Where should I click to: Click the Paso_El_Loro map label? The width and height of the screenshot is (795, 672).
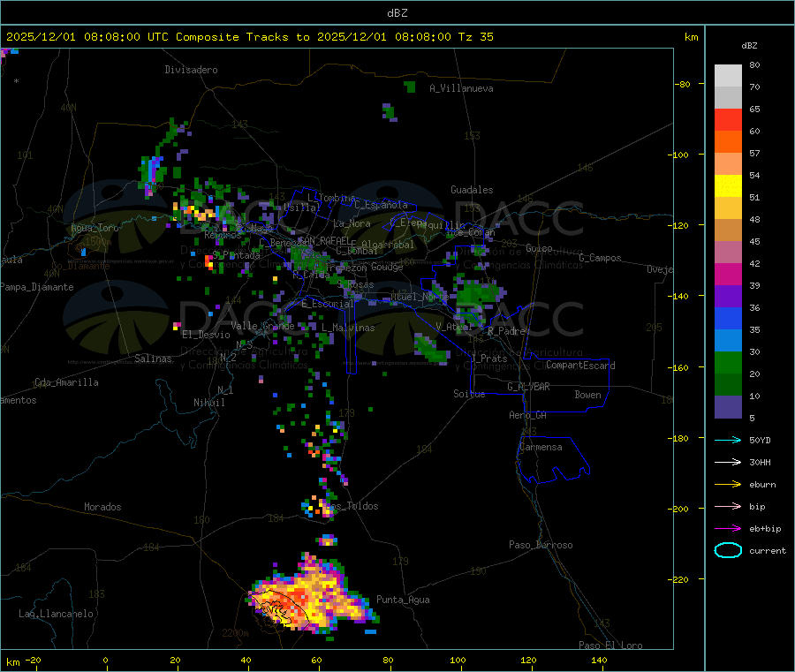coord(610,646)
